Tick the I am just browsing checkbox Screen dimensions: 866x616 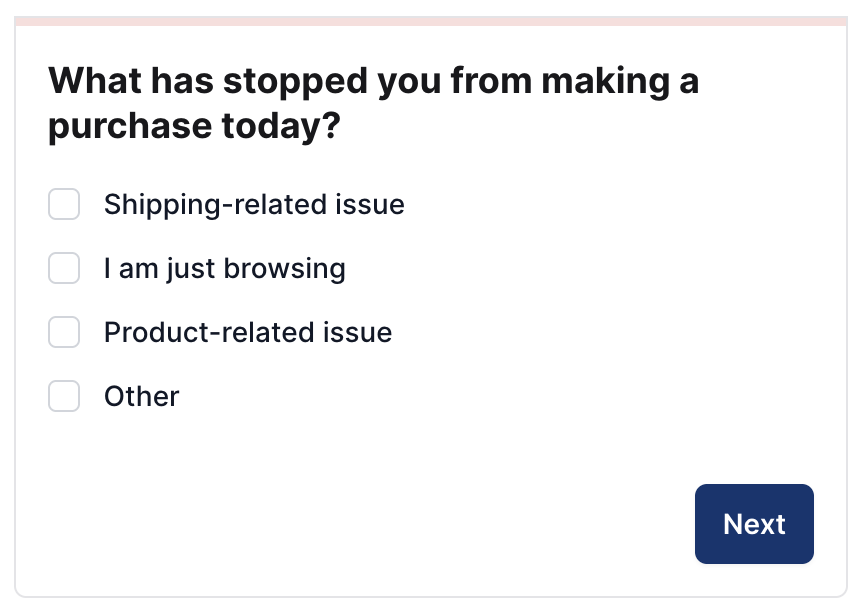click(64, 268)
